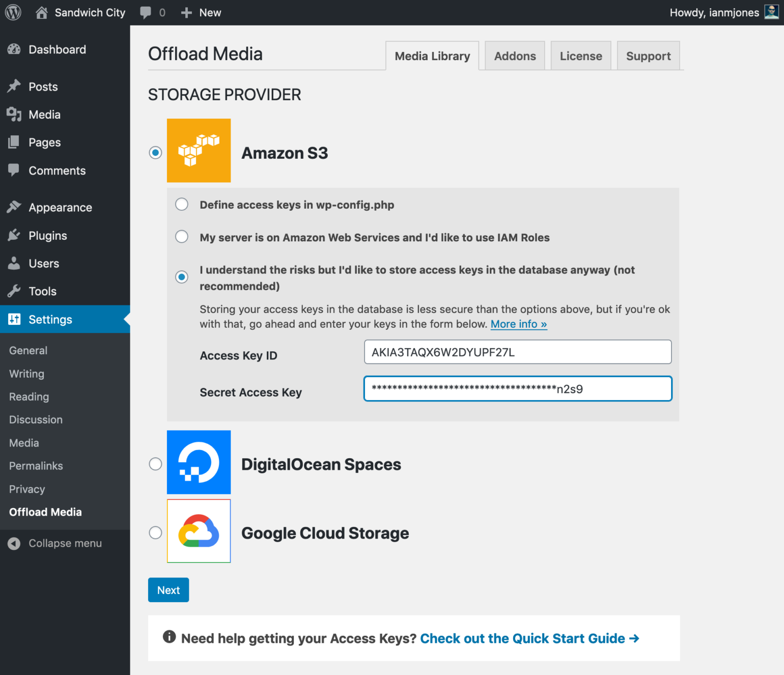
Task: Click the Pages icon in sidebar
Action: click(14, 143)
